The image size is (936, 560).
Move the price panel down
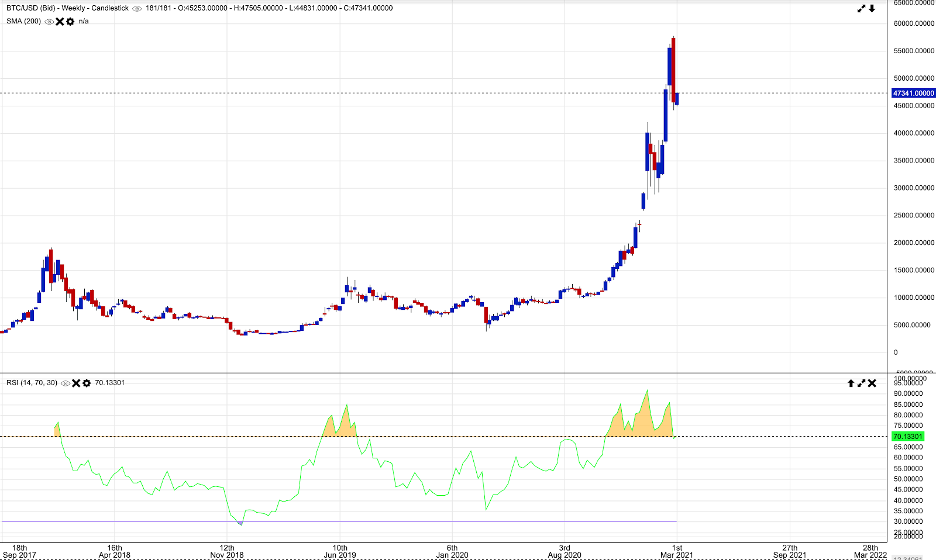tap(872, 8)
